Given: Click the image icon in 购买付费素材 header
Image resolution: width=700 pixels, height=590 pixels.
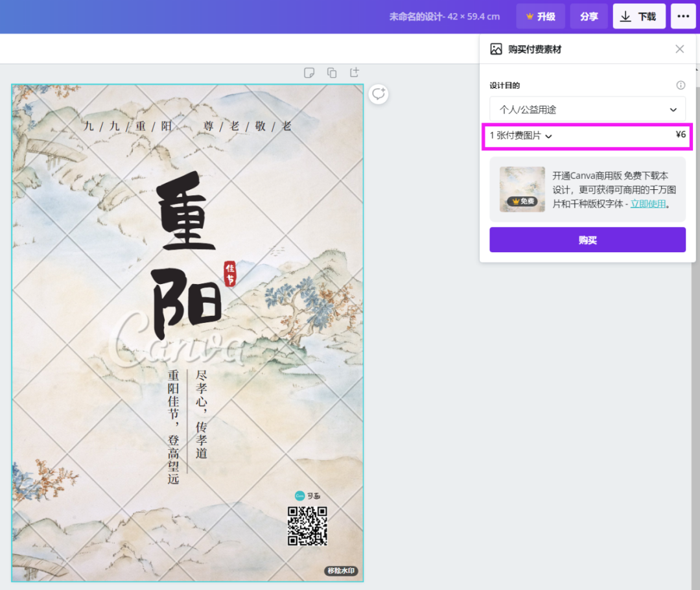Looking at the screenshot, I should pos(496,49).
